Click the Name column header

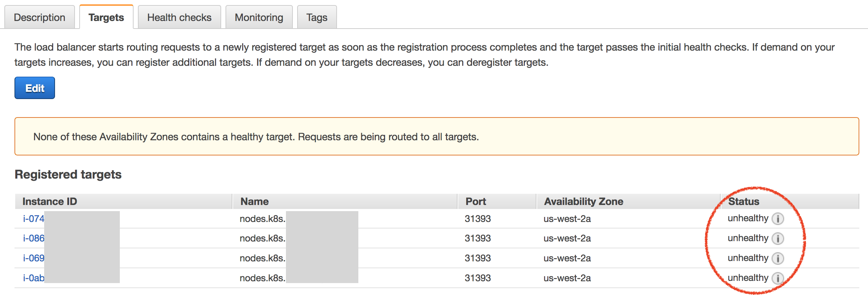(345, 201)
